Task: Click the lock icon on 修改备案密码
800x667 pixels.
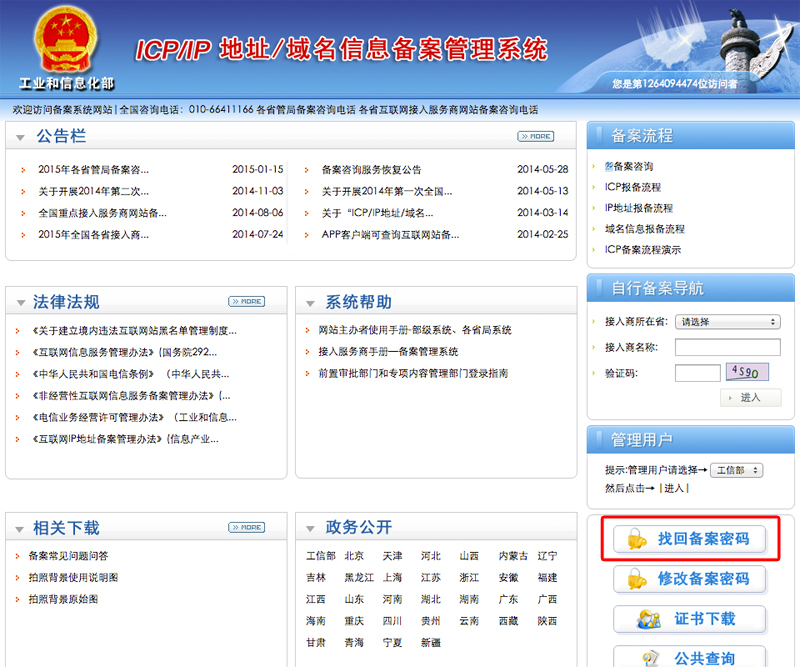Action: tap(637, 579)
